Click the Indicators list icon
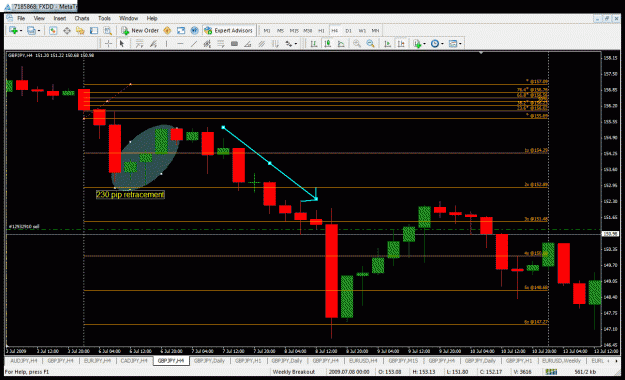 coord(417,43)
